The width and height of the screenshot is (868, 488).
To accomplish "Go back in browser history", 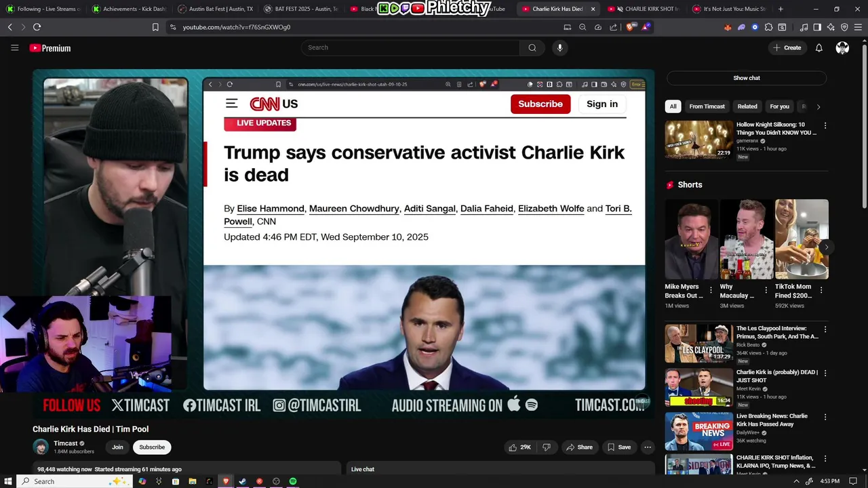I will pos(9,27).
